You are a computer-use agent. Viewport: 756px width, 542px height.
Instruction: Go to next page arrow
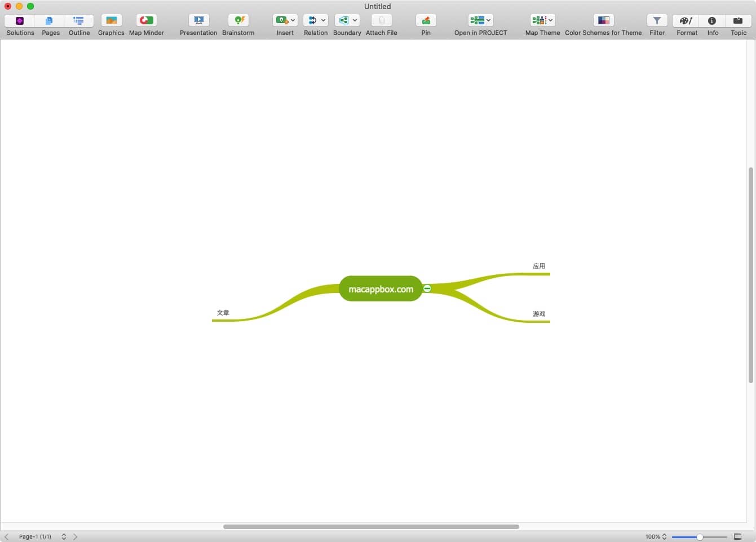coord(75,537)
